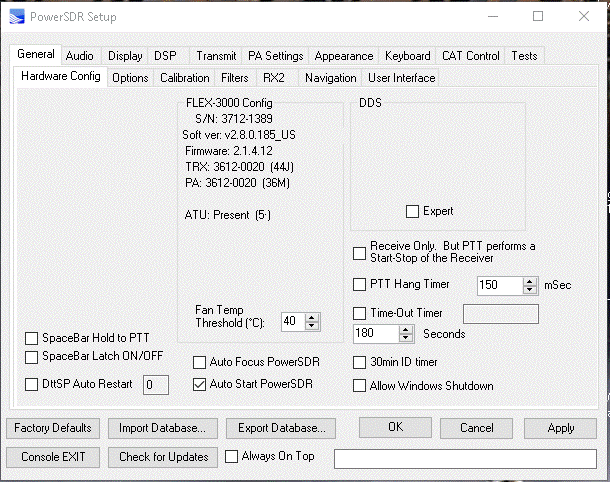Click Import Database button

pos(163,428)
